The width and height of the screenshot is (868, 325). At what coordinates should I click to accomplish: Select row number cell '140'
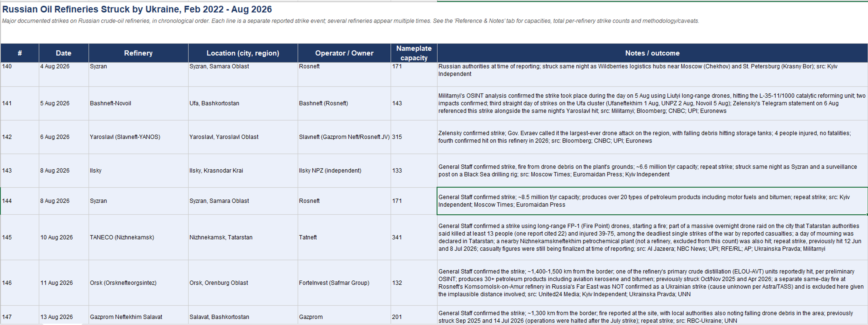pyautogui.click(x=20, y=75)
